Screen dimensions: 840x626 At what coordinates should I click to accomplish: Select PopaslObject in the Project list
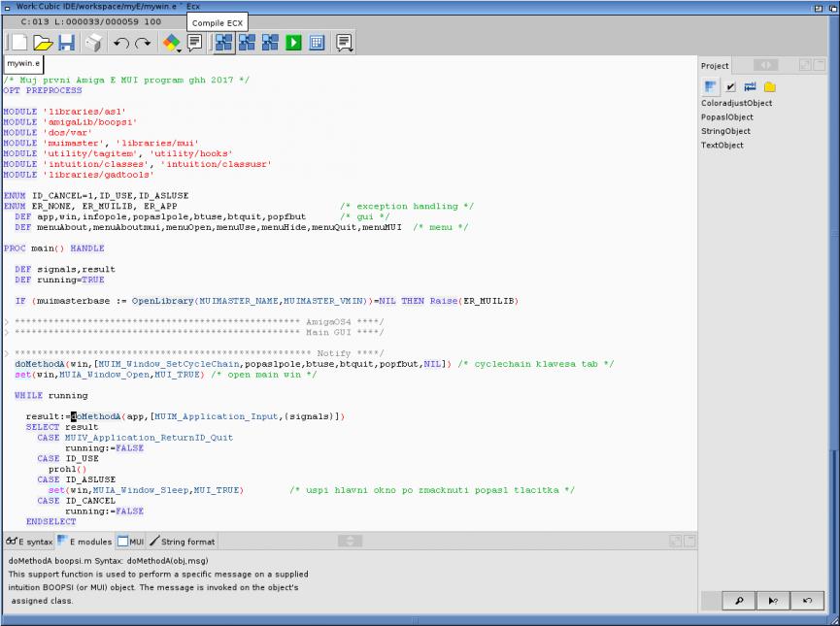726,117
